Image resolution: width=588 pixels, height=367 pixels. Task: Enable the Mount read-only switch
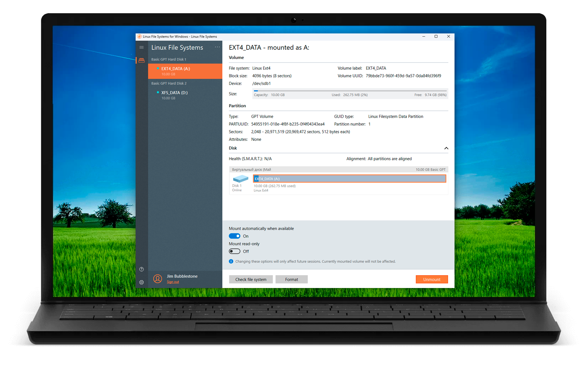click(235, 251)
